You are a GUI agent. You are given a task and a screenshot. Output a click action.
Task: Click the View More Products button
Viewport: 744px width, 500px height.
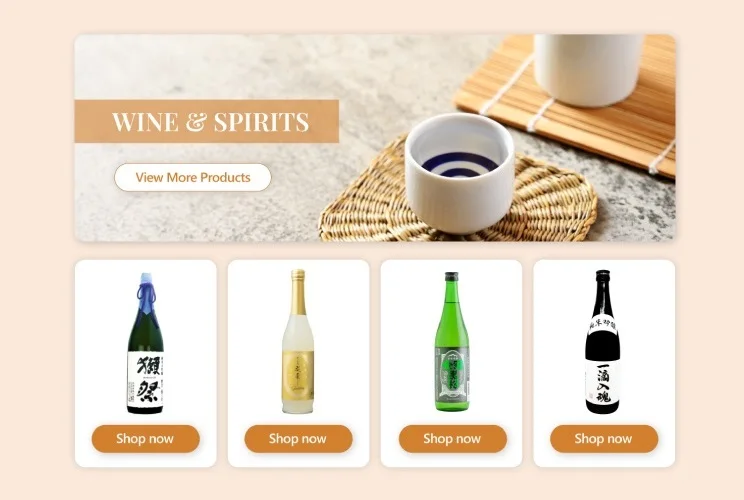click(193, 177)
